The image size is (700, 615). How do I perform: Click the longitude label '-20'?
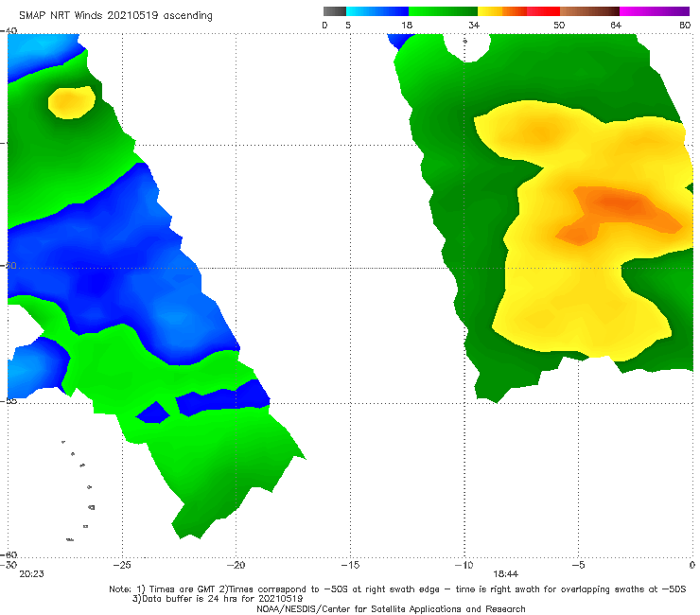pos(236,565)
